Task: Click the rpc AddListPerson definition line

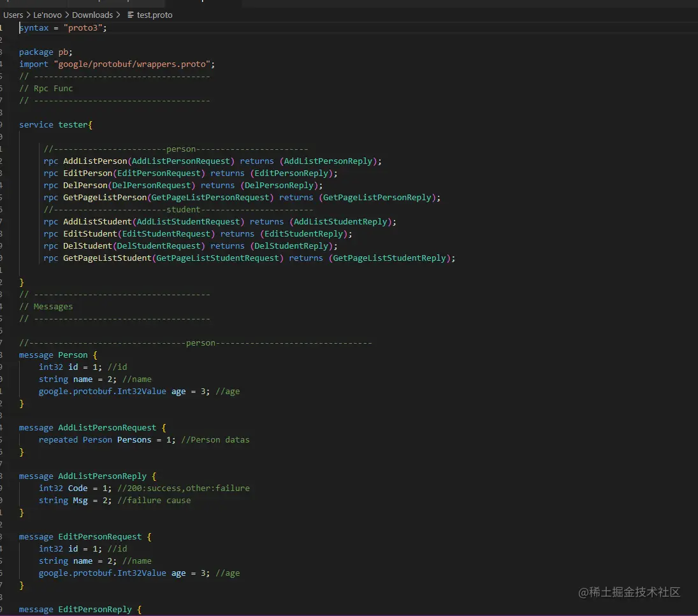Action: 212,161
